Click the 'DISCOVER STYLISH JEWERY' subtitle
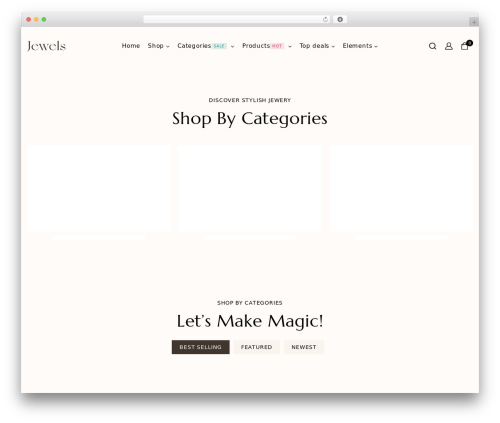Screen dimensions: 500x423 click(x=250, y=100)
